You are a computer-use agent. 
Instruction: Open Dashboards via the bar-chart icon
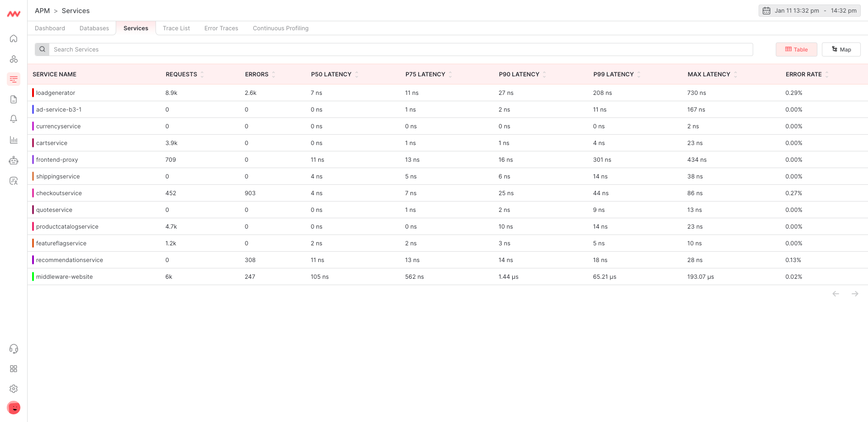14,140
